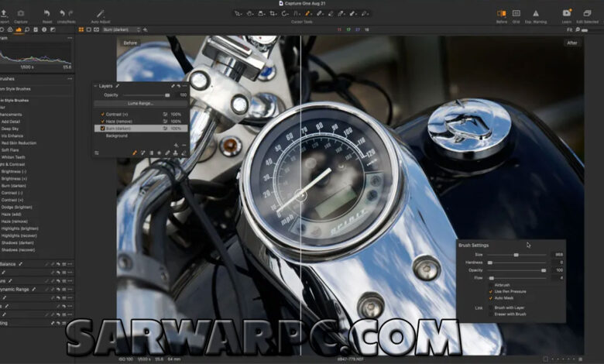Select the pointer cursor tool

[x=238, y=13]
